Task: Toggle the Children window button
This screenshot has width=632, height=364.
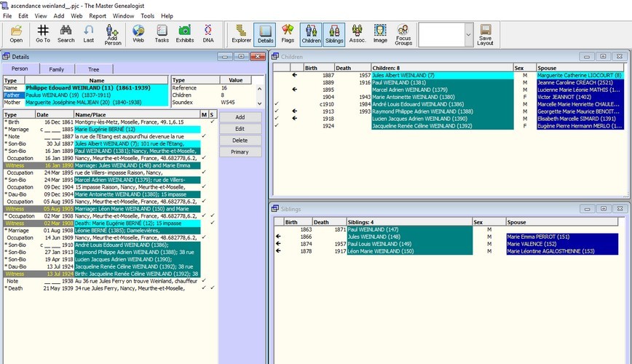Action: coord(311,33)
